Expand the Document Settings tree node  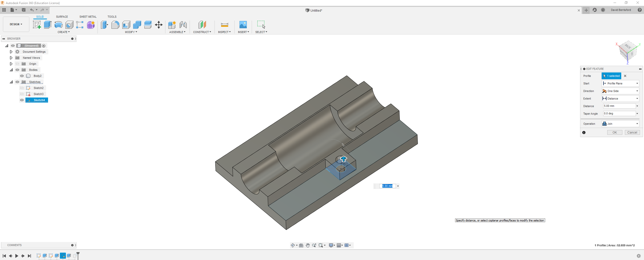coord(11,52)
